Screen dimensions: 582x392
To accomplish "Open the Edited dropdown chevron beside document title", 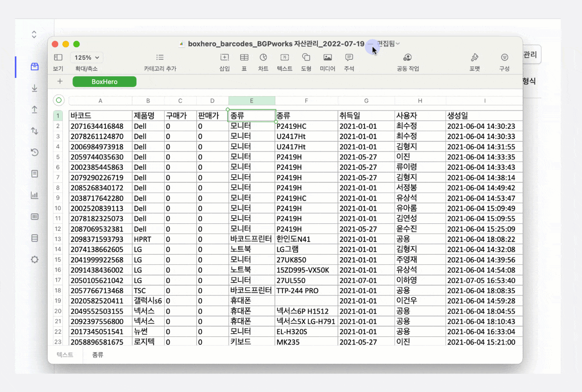I will tap(398, 44).
